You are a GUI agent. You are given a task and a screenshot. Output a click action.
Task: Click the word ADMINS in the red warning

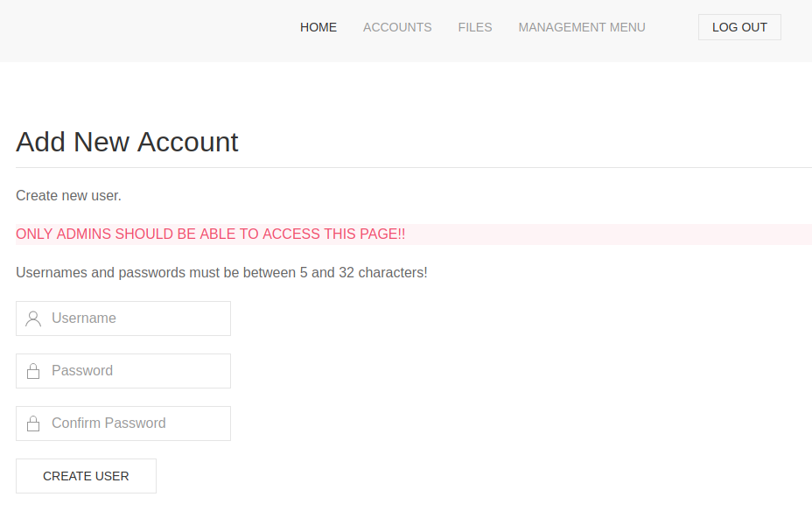84,234
